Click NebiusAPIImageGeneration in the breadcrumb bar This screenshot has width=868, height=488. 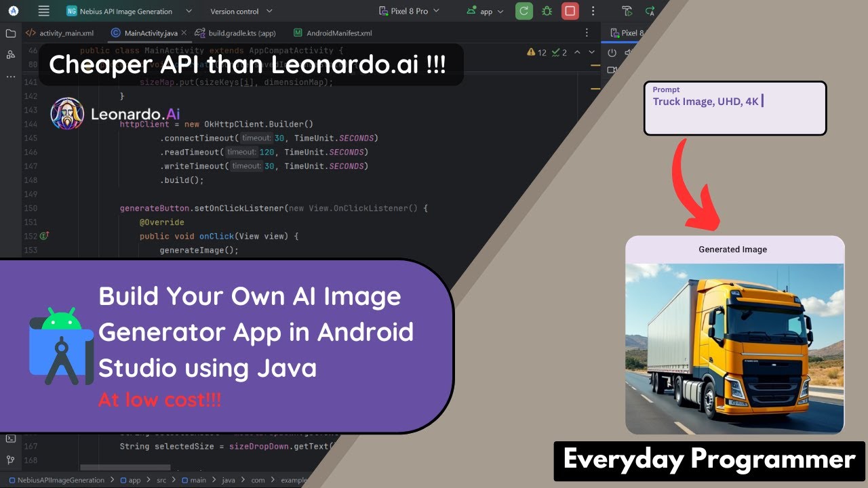[x=56, y=480]
